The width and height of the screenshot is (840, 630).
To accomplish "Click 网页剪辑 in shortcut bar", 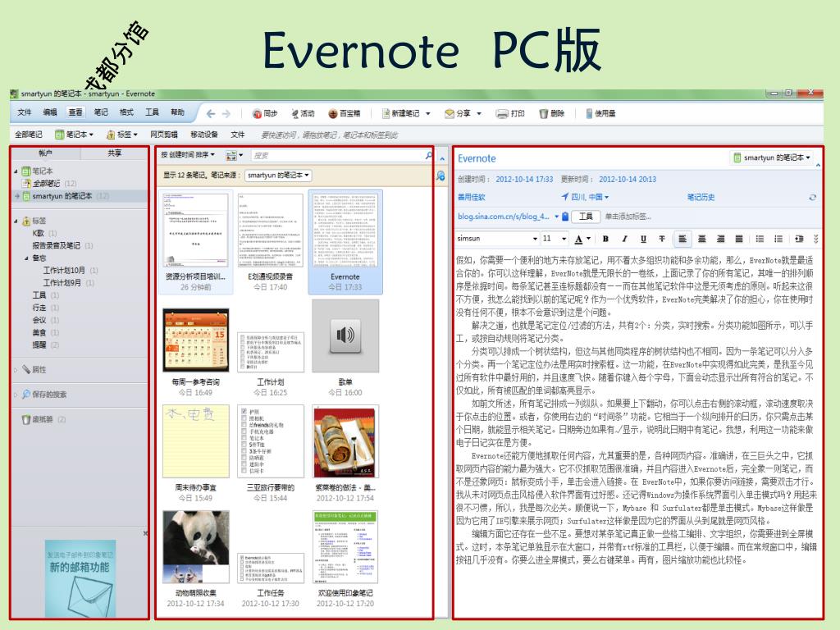I will [x=163, y=135].
